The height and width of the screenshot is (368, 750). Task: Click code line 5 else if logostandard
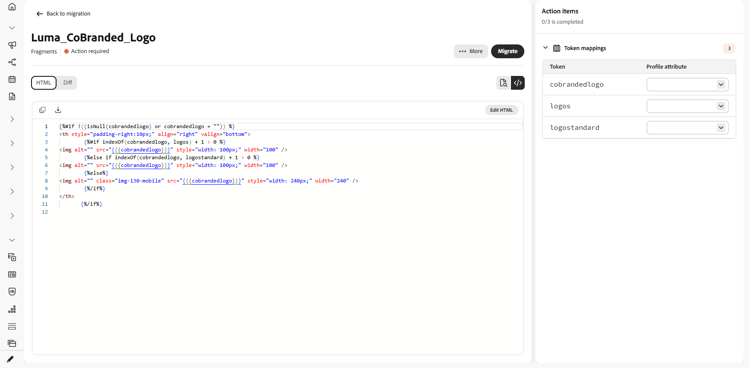(171, 157)
